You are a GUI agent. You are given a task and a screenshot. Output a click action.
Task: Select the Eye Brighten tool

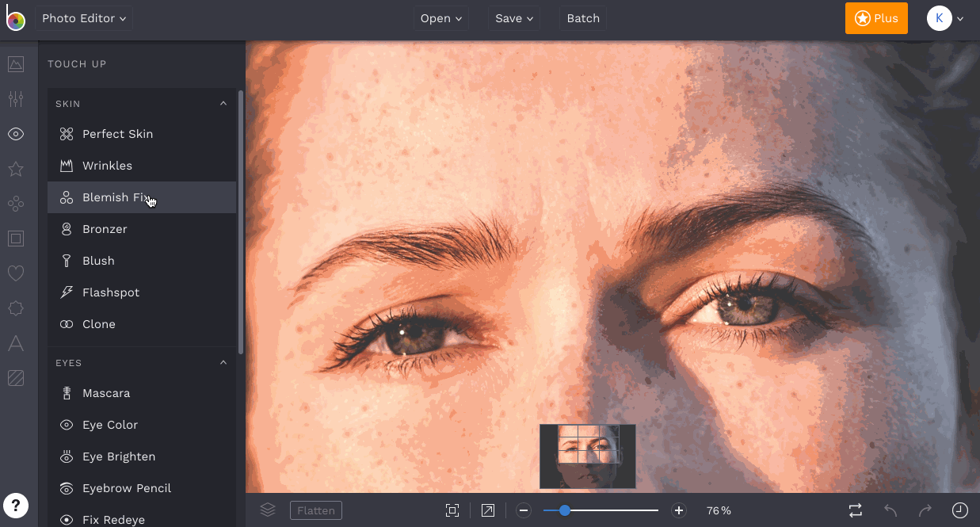tap(142, 456)
